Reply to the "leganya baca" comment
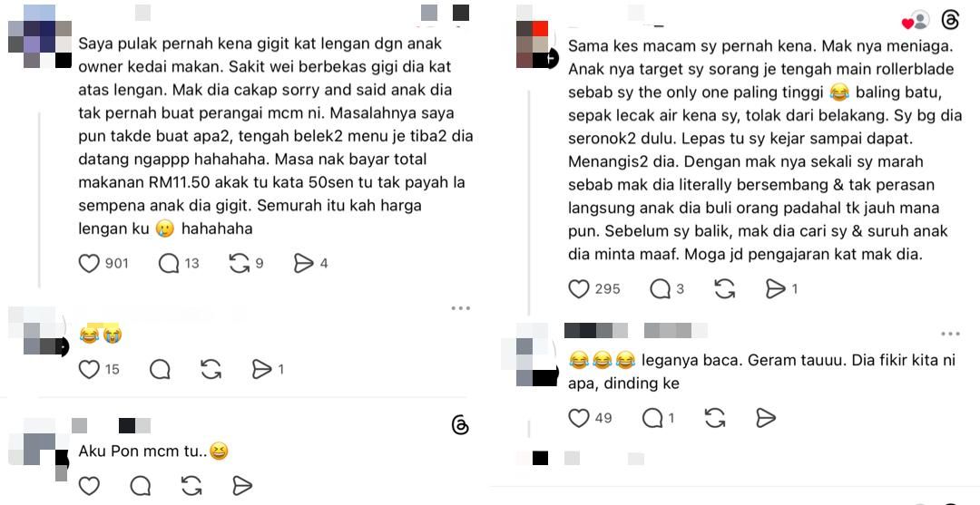This screenshot has width=980, height=505. click(x=652, y=418)
